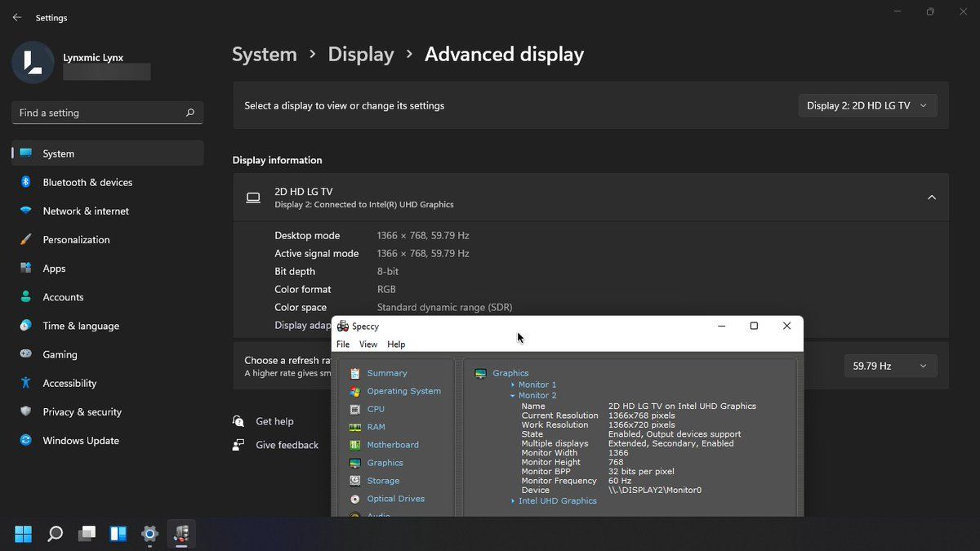This screenshot has height=551, width=980.
Task: Collapse the 2D HD LG TV information panel
Action: point(931,198)
